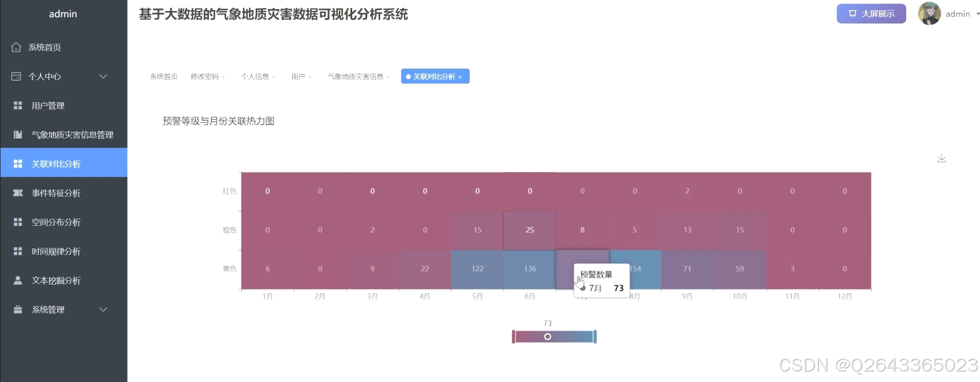The height and width of the screenshot is (382, 980).
Task: Click the 用户管理 grid icon in sidebar
Action: [x=18, y=105]
